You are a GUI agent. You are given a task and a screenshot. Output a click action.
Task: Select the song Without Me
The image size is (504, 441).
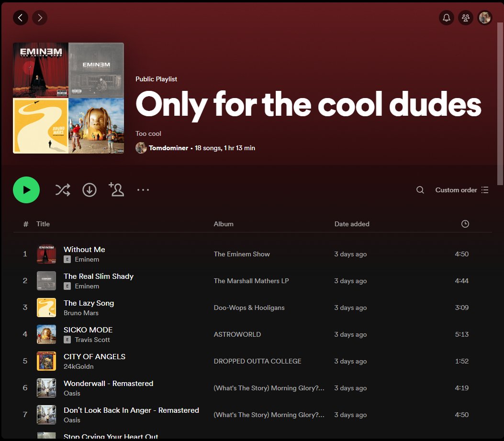[84, 250]
